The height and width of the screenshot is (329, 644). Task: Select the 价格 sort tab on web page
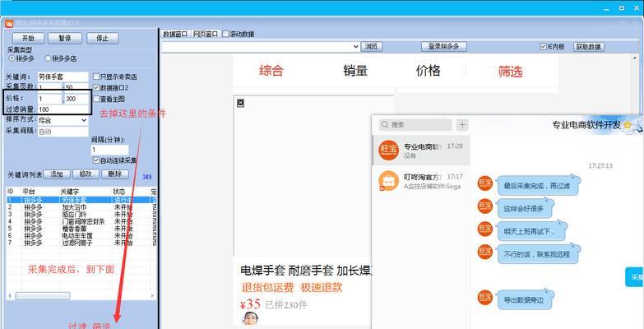(x=428, y=71)
